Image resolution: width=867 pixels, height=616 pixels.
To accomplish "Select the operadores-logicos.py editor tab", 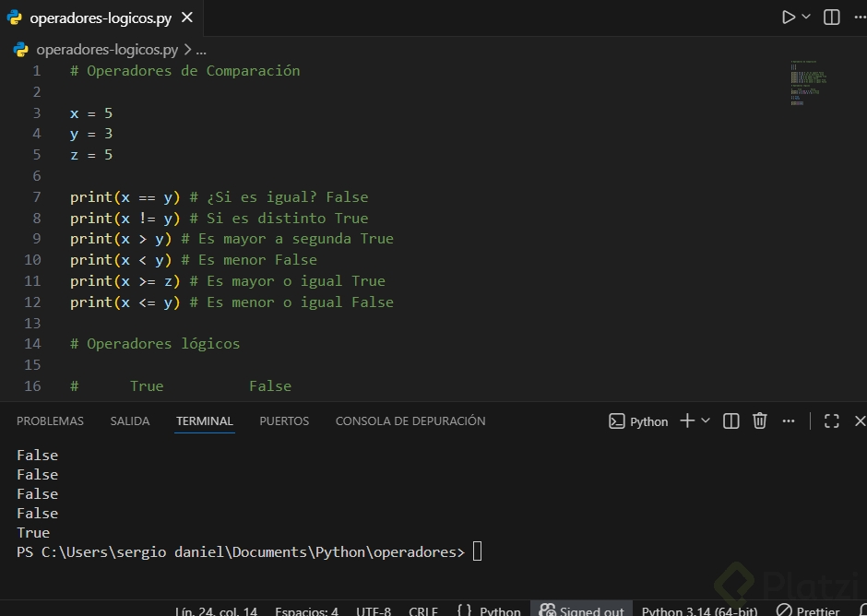I will (x=101, y=18).
